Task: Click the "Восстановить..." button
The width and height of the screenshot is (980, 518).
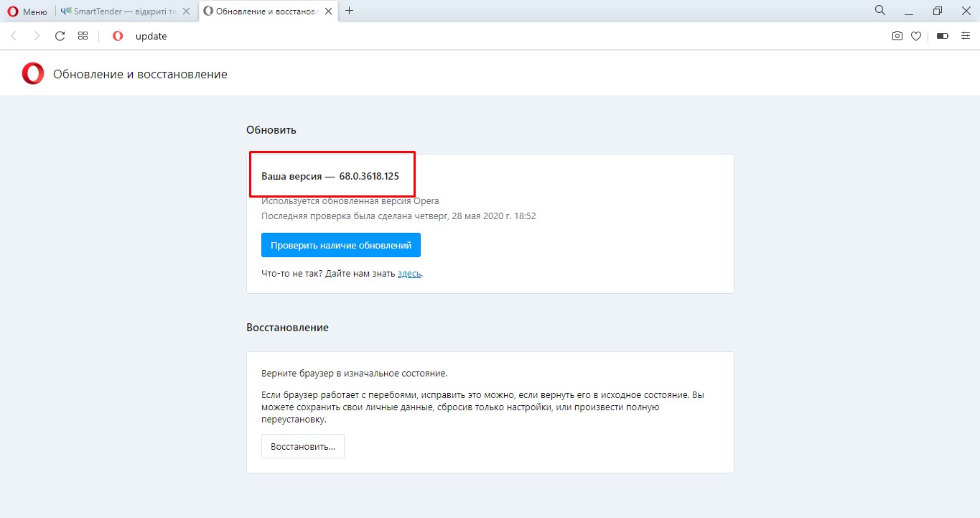Action: [x=302, y=446]
